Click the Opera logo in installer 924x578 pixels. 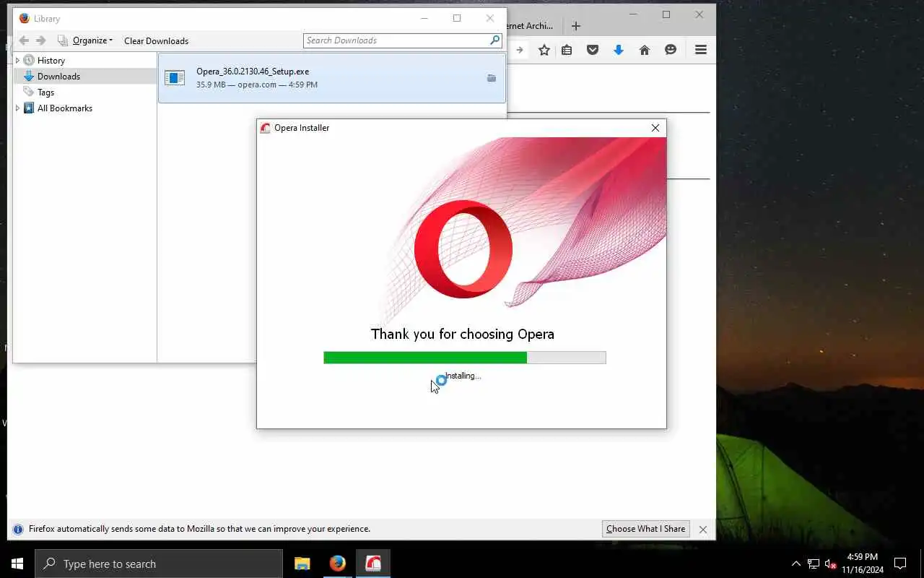click(x=463, y=249)
